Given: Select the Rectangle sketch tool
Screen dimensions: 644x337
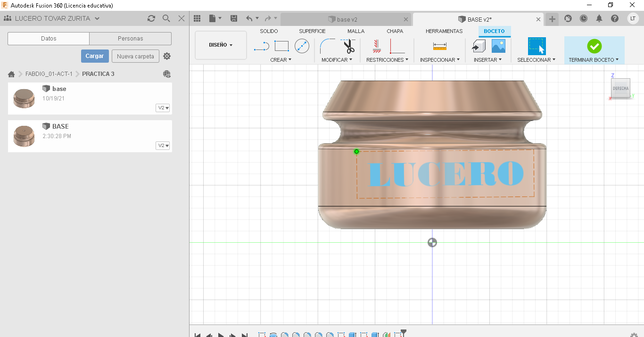Looking at the screenshot, I should pos(281,46).
